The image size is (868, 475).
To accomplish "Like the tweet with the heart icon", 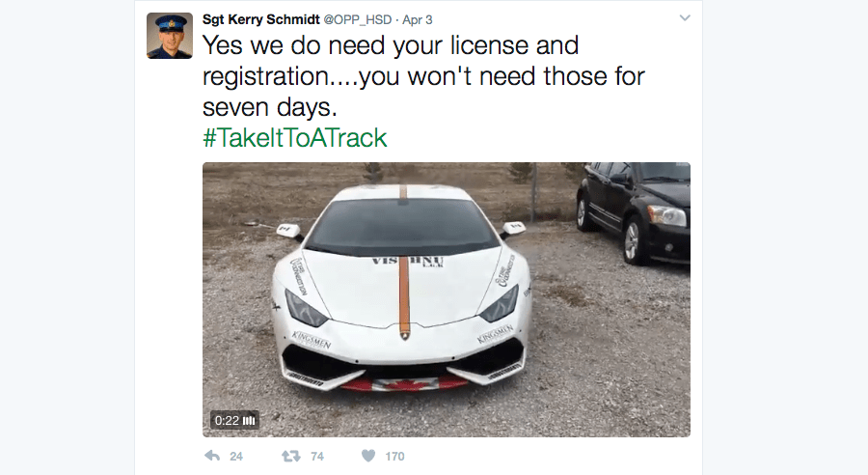I will [x=368, y=456].
